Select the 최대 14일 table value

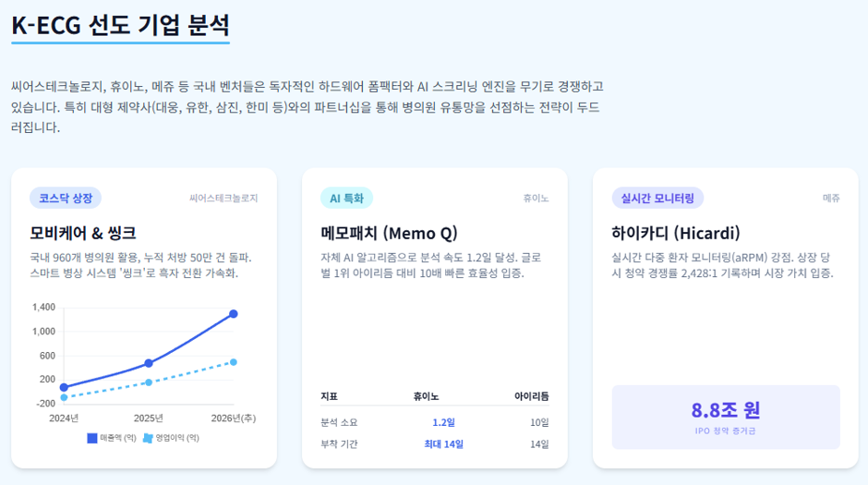(x=443, y=444)
